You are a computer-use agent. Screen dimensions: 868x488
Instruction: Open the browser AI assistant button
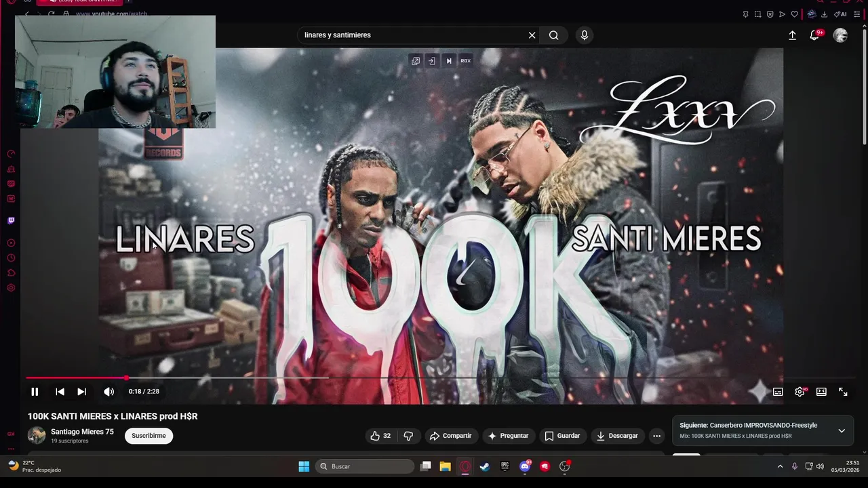coord(840,14)
